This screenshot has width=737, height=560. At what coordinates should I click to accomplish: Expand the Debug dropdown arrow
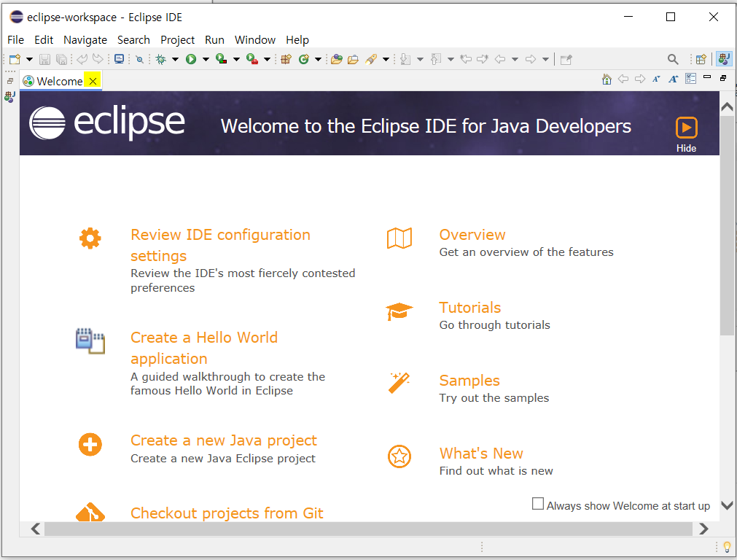coord(175,59)
